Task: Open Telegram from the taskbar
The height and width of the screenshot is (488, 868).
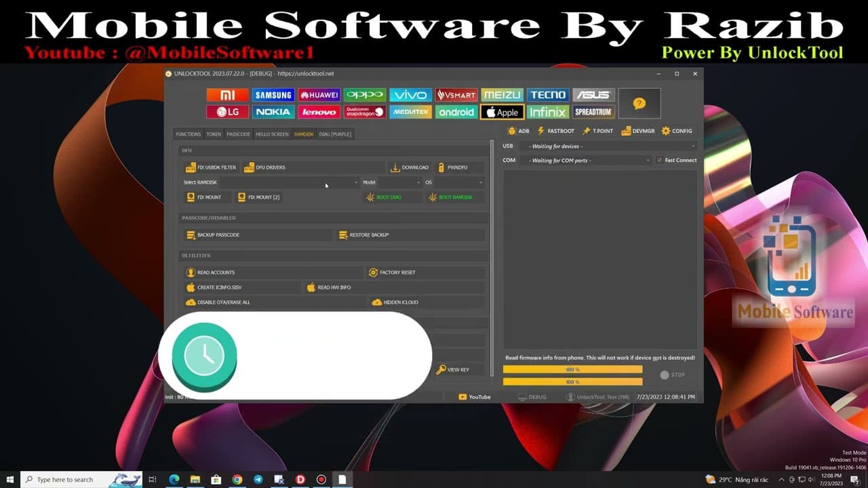Action: (258, 480)
